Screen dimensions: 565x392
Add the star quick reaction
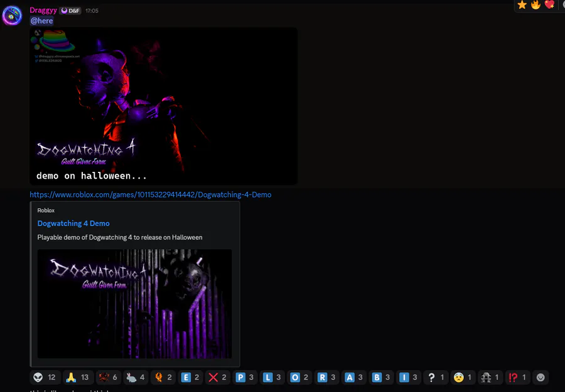tap(522, 4)
